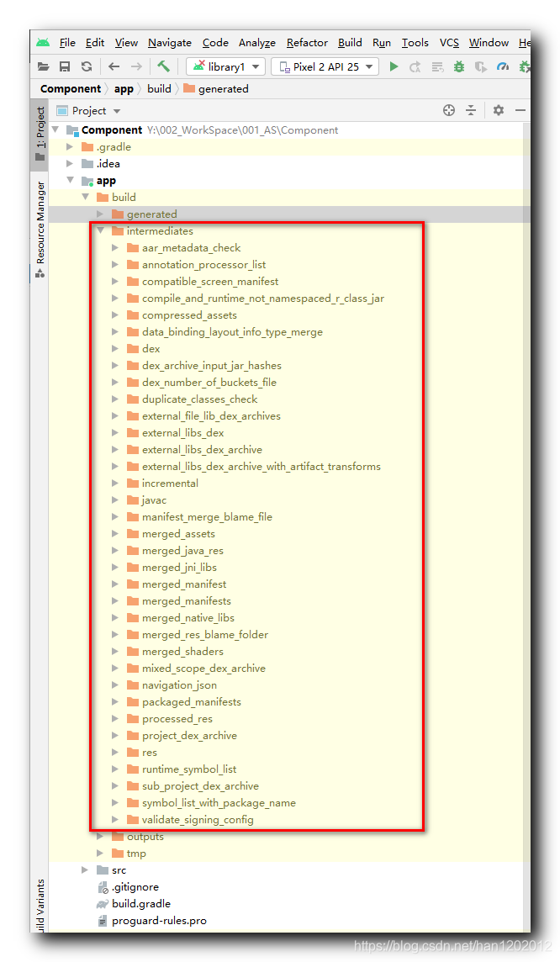Collapse the build folder arrow
The height and width of the screenshot is (962, 560).
click(x=85, y=197)
